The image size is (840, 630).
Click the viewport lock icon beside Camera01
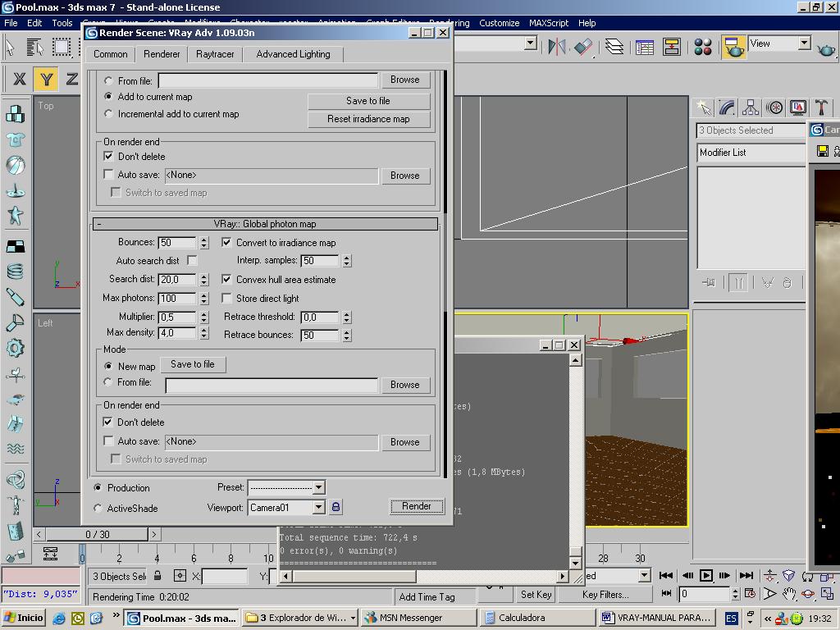click(x=336, y=507)
